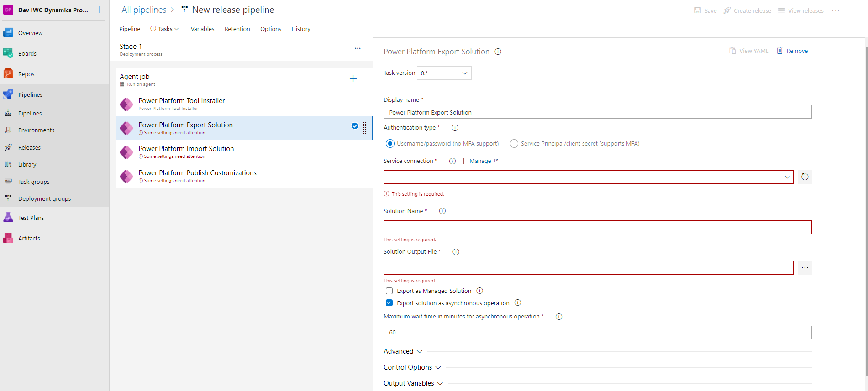Click the Publish Customizations task icon
The height and width of the screenshot is (391, 868).
click(x=126, y=176)
